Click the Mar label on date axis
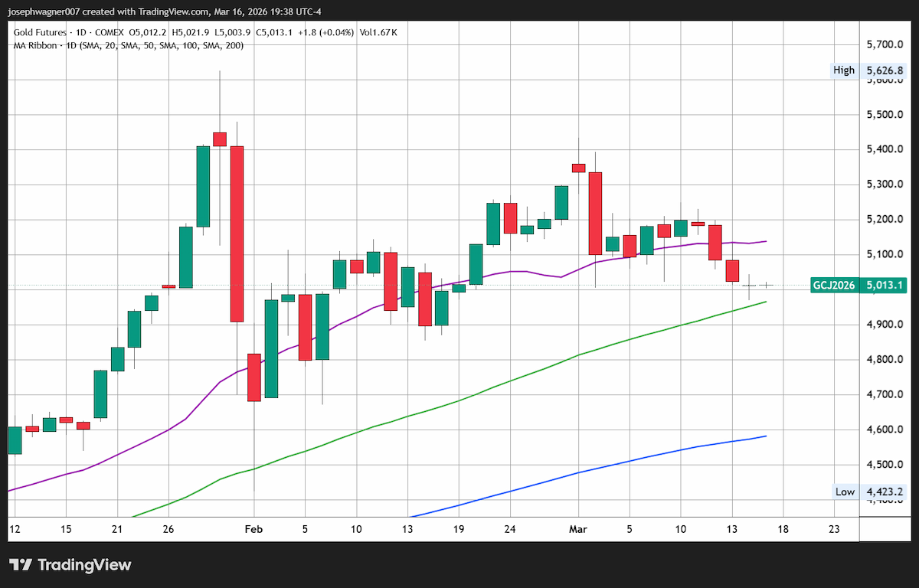This screenshot has width=919, height=588. click(x=578, y=529)
